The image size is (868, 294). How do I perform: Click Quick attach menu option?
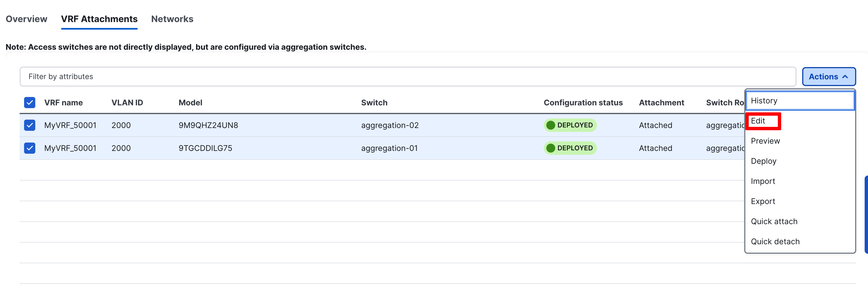coord(774,222)
